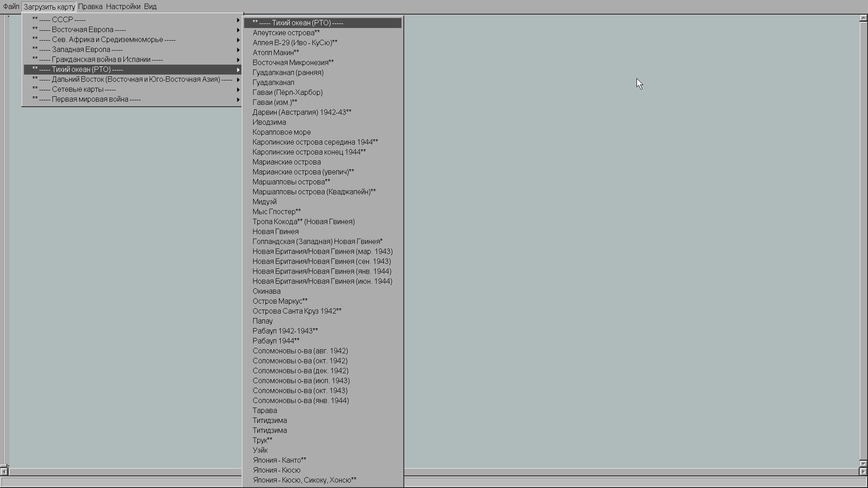Open the Вид menu
Image resolution: width=868 pixels, height=488 pixels.
(x=150, y=7)
